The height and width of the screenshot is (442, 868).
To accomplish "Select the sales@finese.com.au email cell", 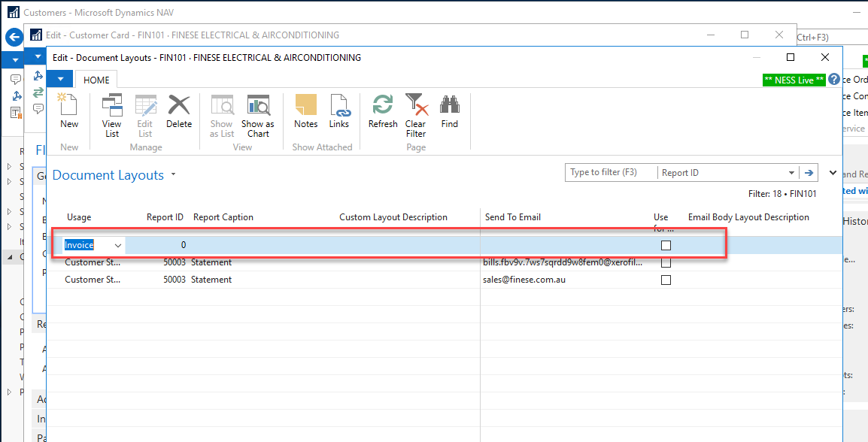I will coord(563,280).
